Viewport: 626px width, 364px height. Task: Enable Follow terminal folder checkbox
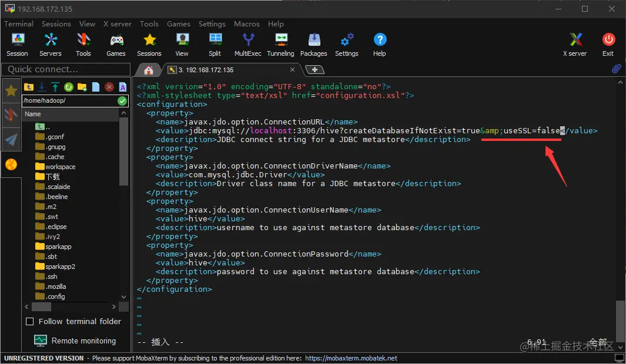pos(29,321)
